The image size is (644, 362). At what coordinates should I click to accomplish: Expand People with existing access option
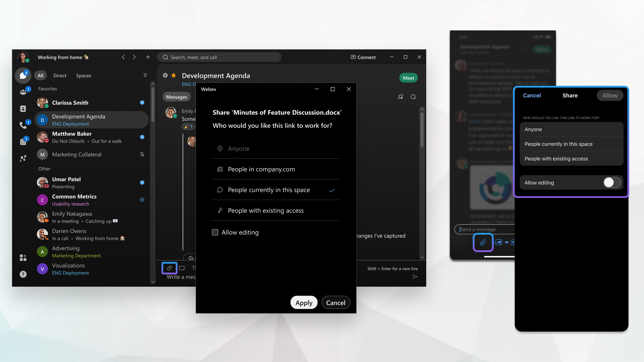click(x=266, y=210)
